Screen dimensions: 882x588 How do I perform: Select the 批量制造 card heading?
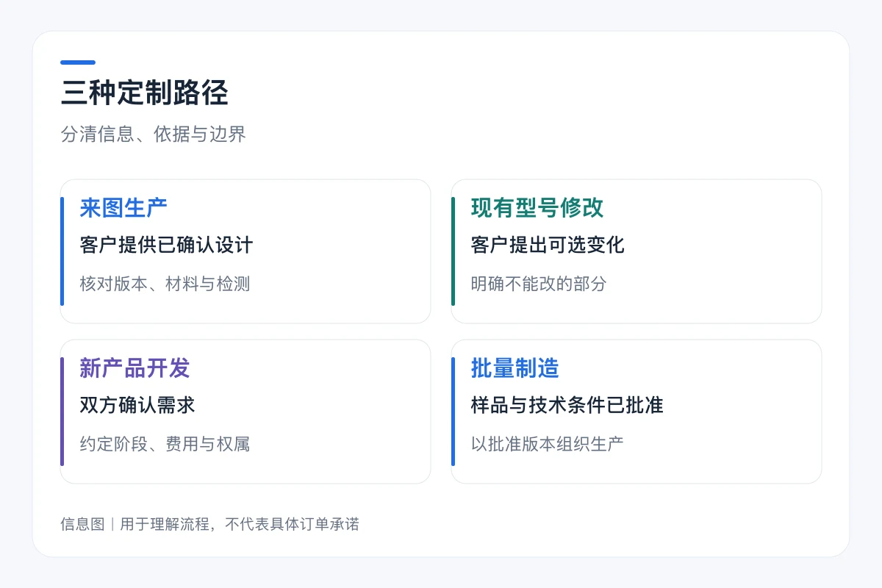point(514,368)
